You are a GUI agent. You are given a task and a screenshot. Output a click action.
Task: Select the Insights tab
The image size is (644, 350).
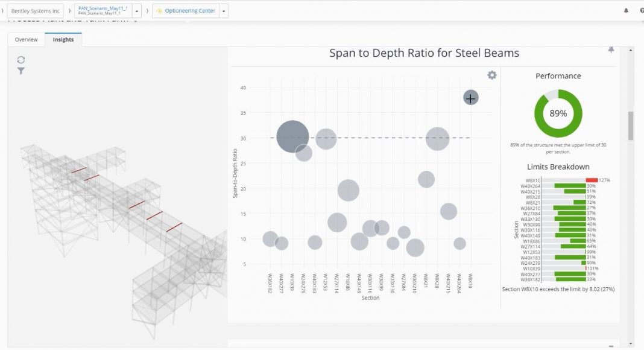pos(63,40)
